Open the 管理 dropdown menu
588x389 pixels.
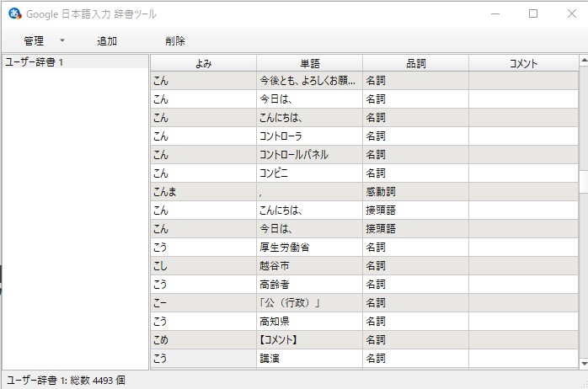(x=40, y=40)
